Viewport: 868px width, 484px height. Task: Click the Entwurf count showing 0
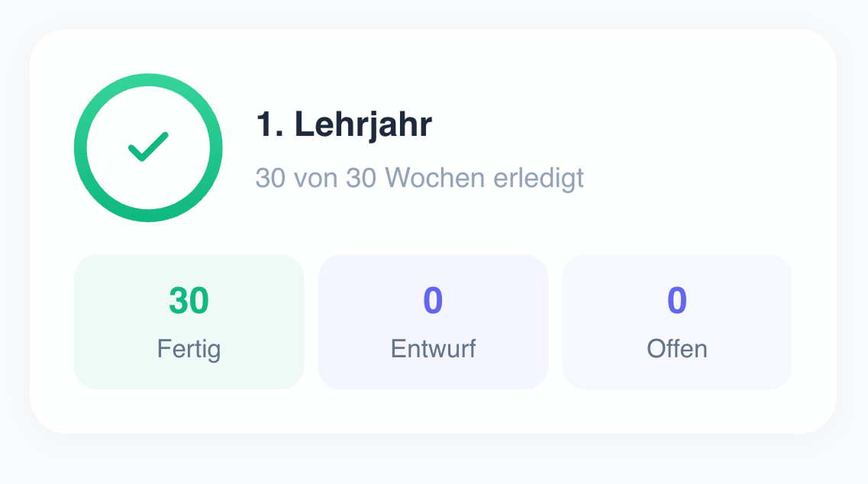point(433,300)
